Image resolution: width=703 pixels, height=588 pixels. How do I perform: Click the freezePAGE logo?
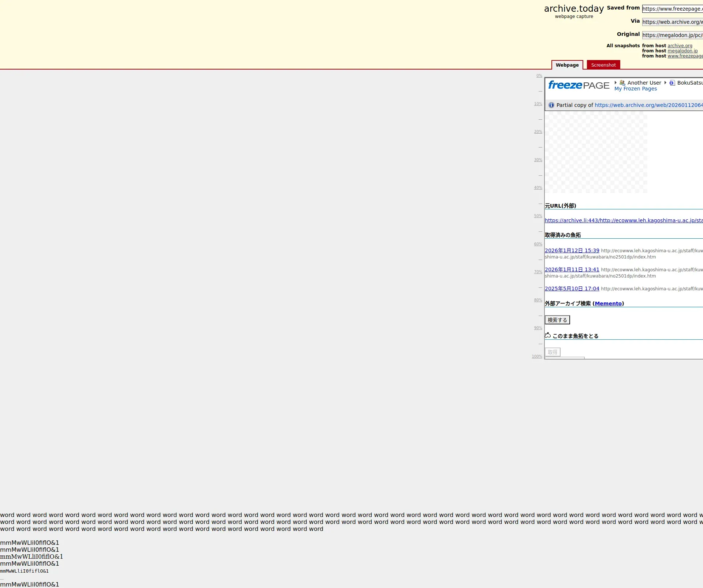point(579,85)
